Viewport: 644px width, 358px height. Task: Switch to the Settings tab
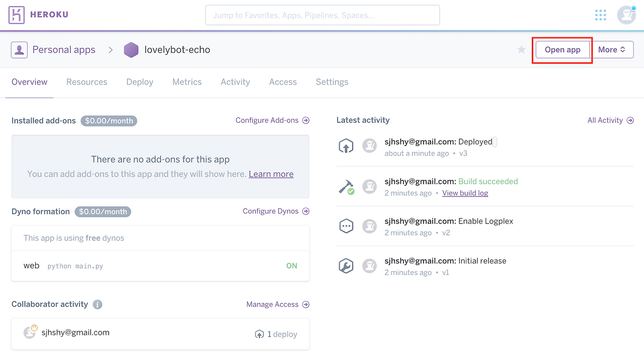(x=332, y=82)
